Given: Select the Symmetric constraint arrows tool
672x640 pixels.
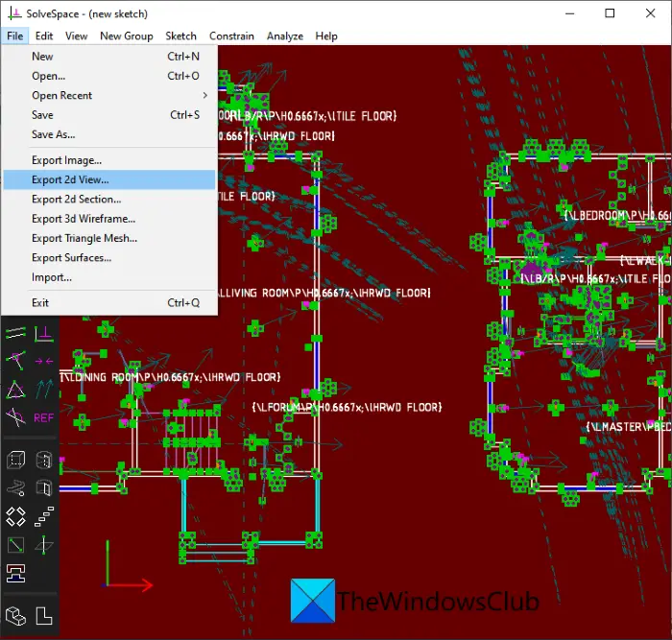Looking at the screenshot, I should click(x=44, y=361).
